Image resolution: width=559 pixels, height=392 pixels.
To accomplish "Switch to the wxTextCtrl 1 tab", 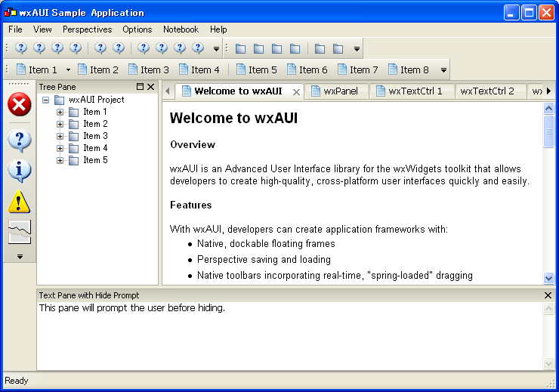I will tap(412, 91).
